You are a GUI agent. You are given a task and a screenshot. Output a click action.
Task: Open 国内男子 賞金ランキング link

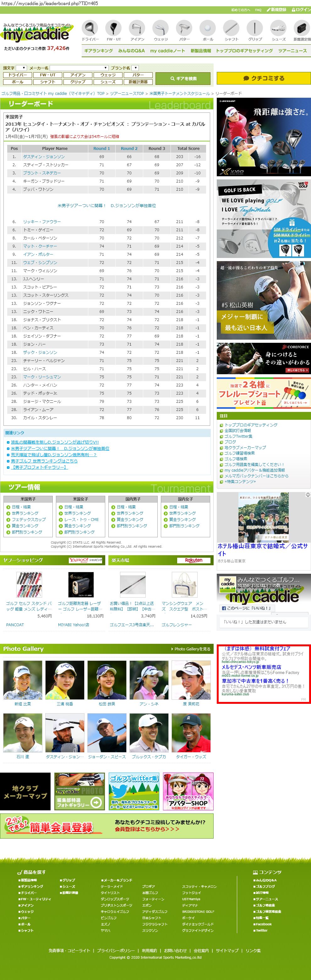[130, 519]
